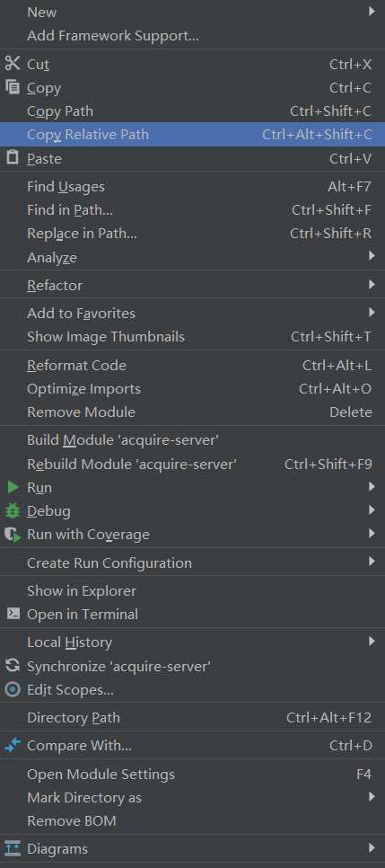Select Copy Relative Path menu entry

[x=192, y=135]
